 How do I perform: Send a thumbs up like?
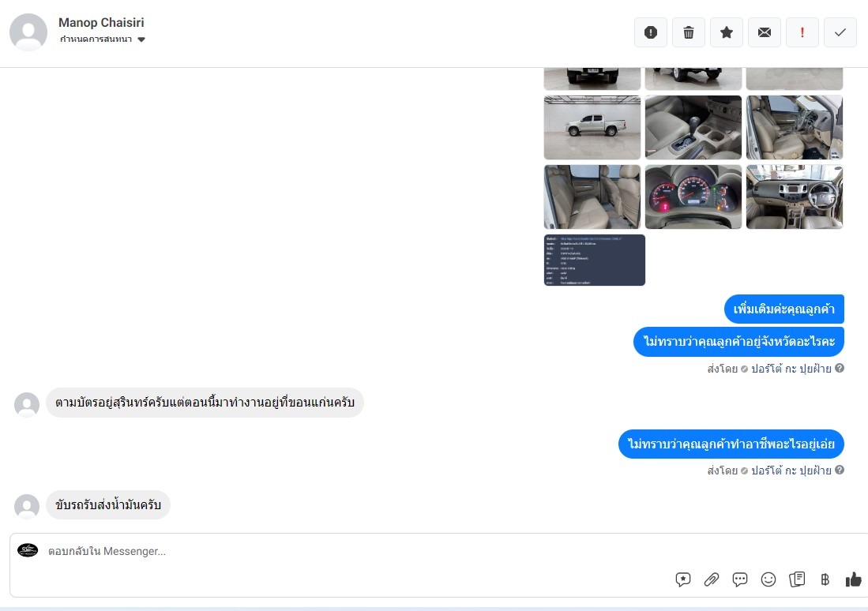854,579
